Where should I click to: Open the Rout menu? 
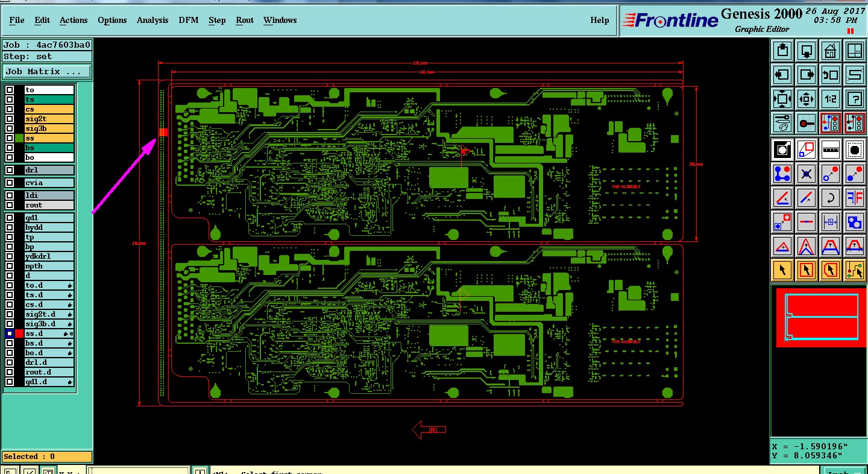pyautogui.click(x=245, y=20)
